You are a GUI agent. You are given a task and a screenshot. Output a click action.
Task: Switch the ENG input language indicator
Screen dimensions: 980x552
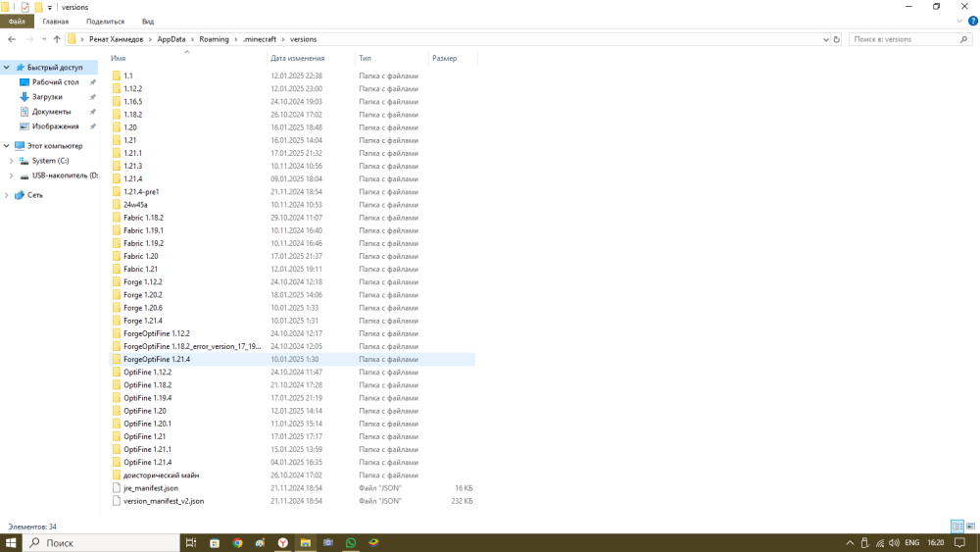point(911,542)
